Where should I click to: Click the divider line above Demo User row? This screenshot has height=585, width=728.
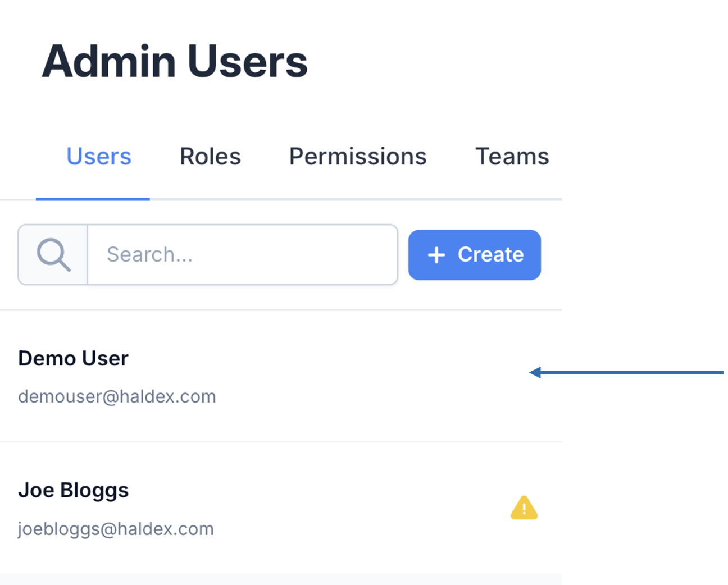[x=281, y=310]
